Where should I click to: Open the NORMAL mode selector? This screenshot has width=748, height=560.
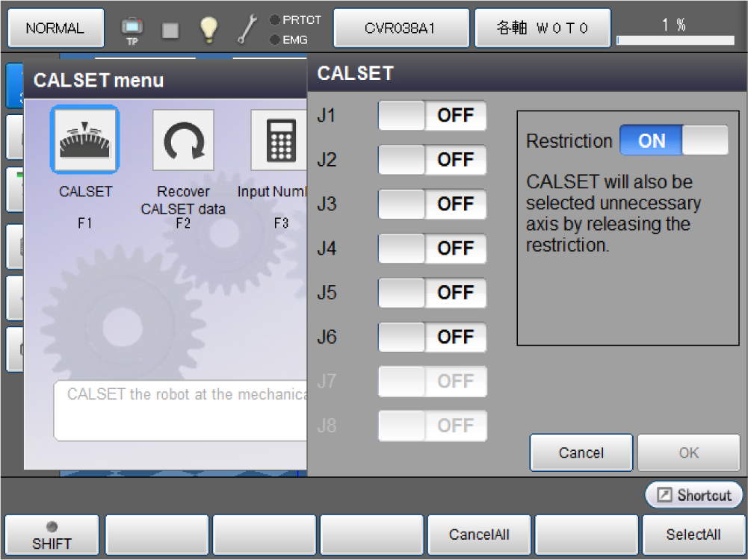[55, 28]
